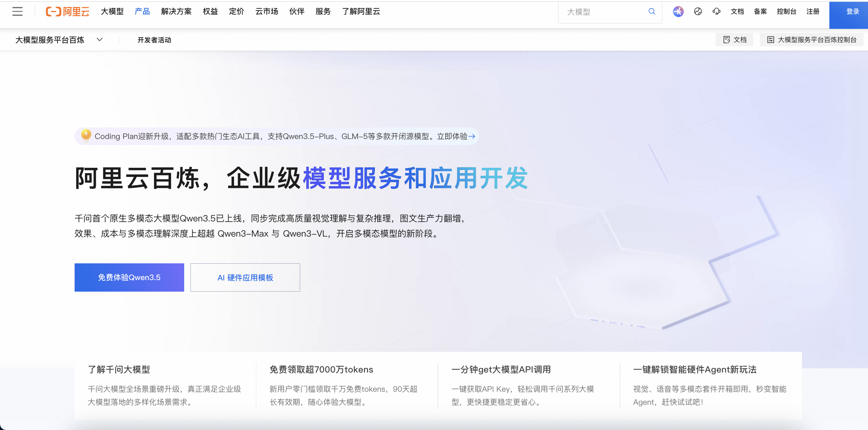The image size is (868, 430).
Task: Click the Alibaba Cloud logo
Action: point(68,12)
